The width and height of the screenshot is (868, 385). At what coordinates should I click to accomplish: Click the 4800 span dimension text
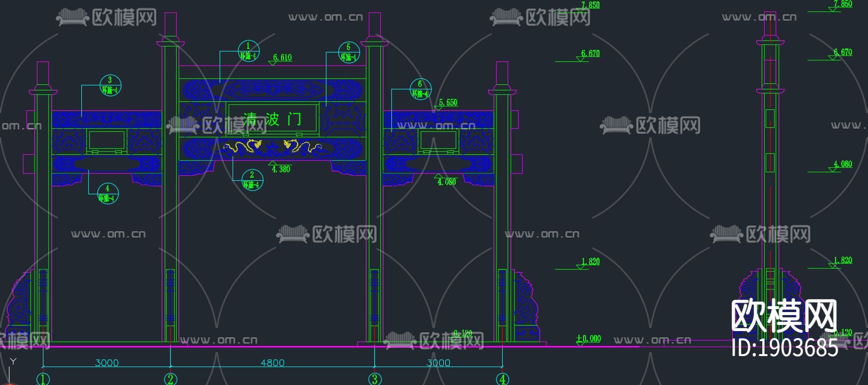[273, 363]
